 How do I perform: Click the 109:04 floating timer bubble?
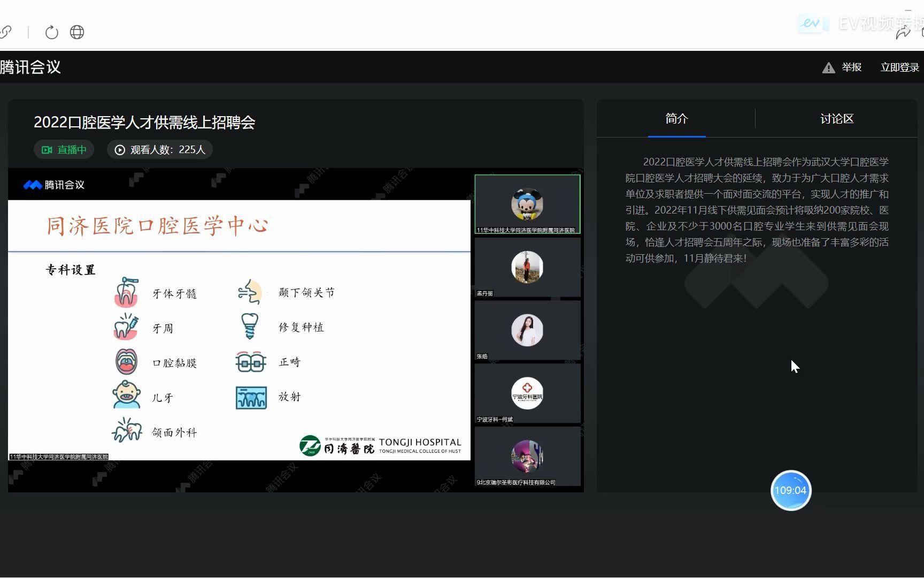[791, 490]
